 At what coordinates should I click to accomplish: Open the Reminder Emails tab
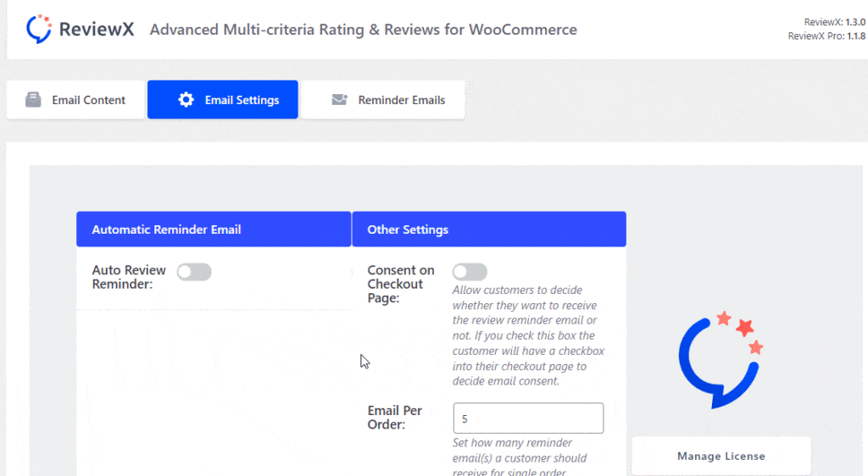[383, 100]
